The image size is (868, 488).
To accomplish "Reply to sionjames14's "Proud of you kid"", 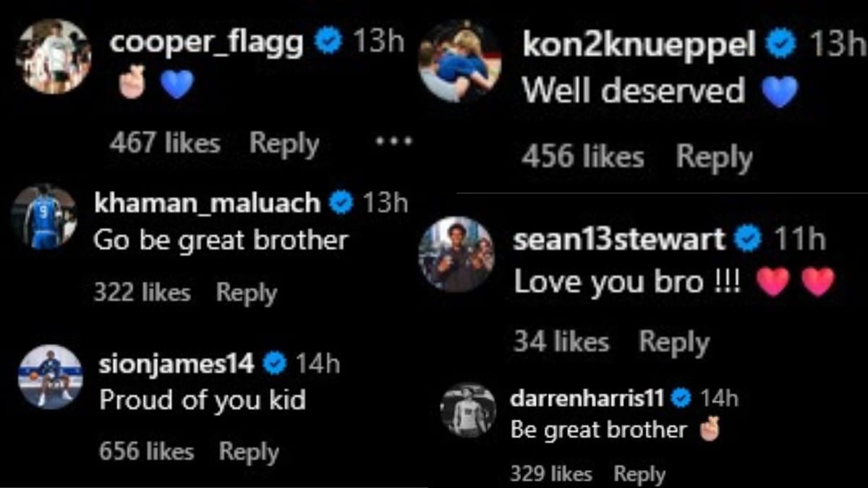I will [x=249, y=452].
